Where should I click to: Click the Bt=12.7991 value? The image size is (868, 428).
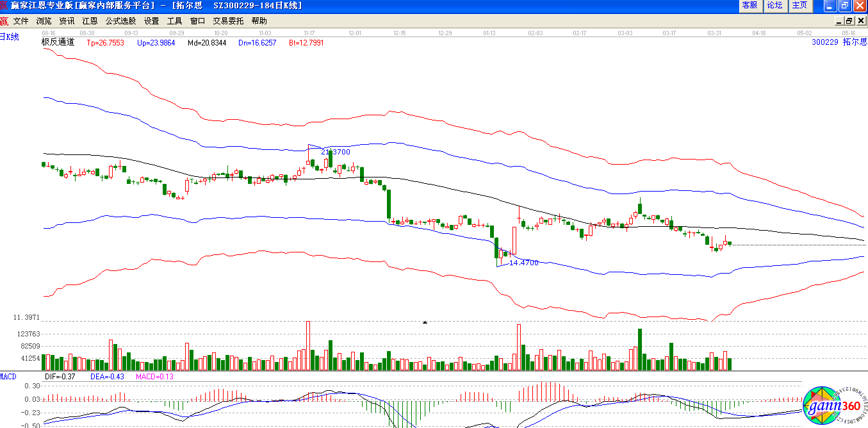[306, 43]
